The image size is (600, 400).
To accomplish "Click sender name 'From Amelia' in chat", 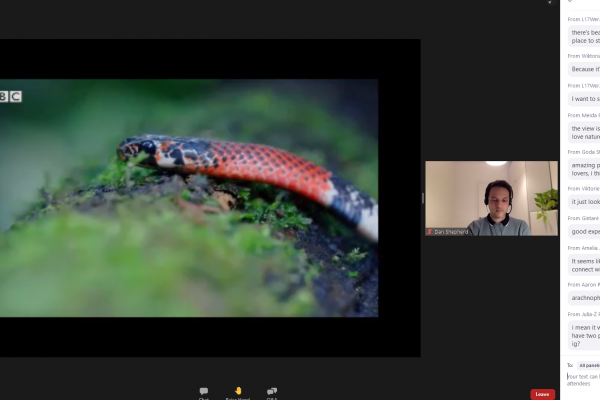I will click(584, 248).
